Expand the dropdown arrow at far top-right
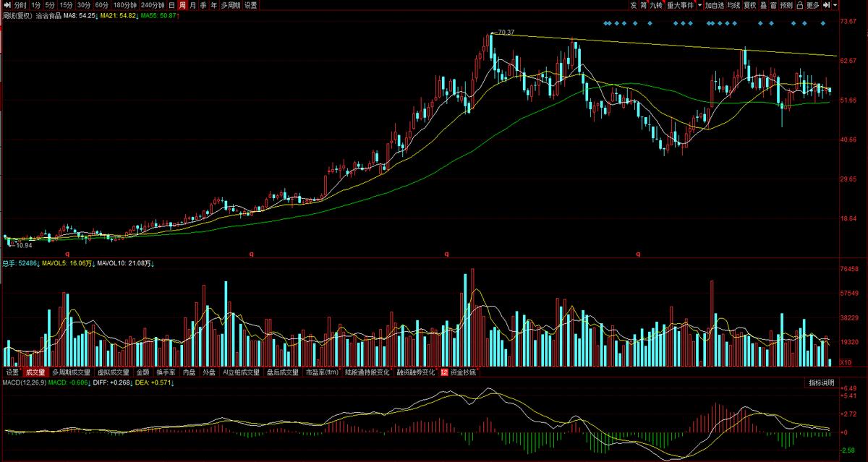 click(x=835, y=5)
